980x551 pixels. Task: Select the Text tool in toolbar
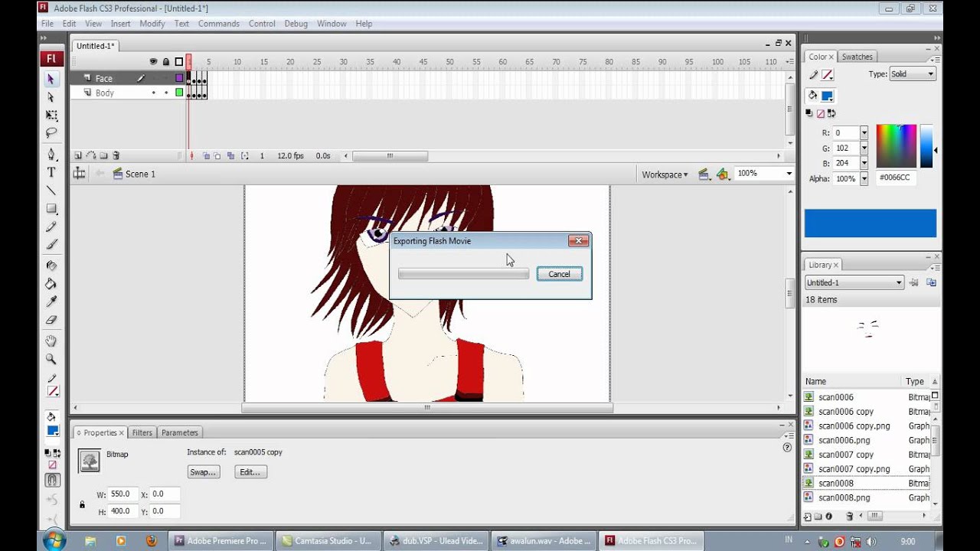click(x=51, y=172)
